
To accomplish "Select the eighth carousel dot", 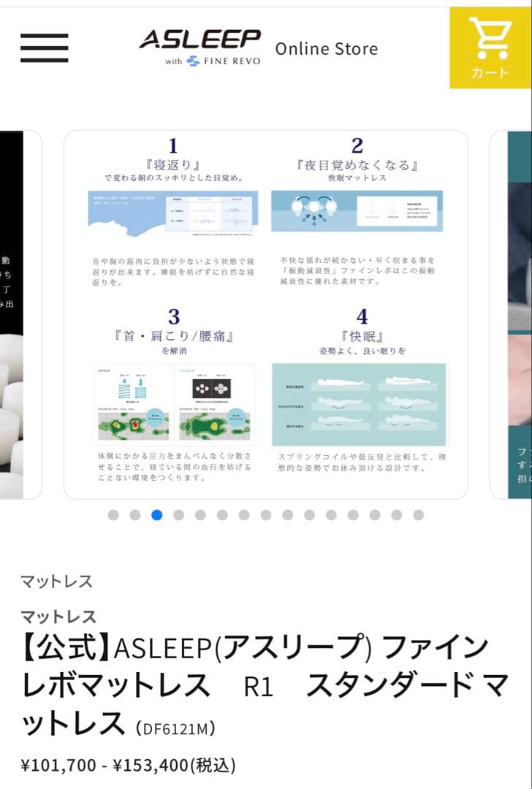I will point(266,515).
